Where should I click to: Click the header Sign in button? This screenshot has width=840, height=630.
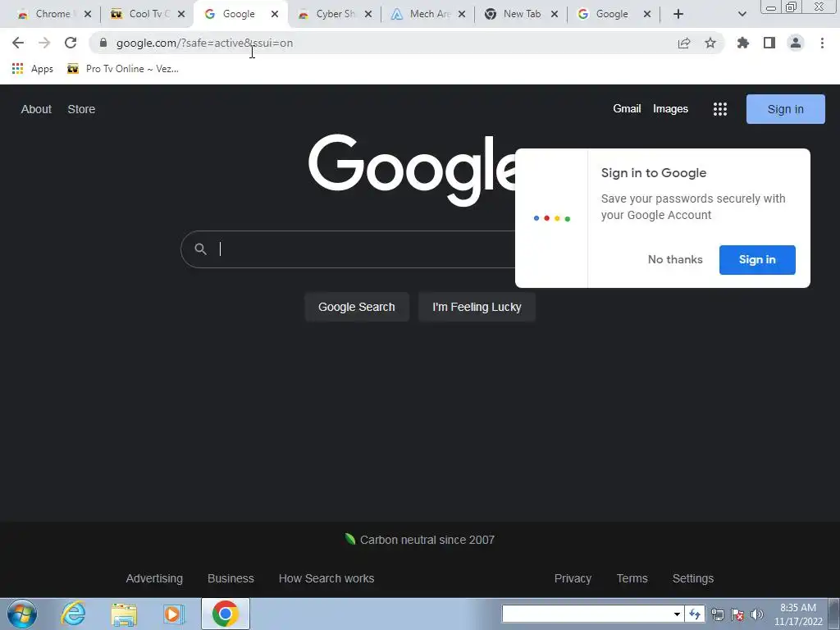[x=785, y=109]
